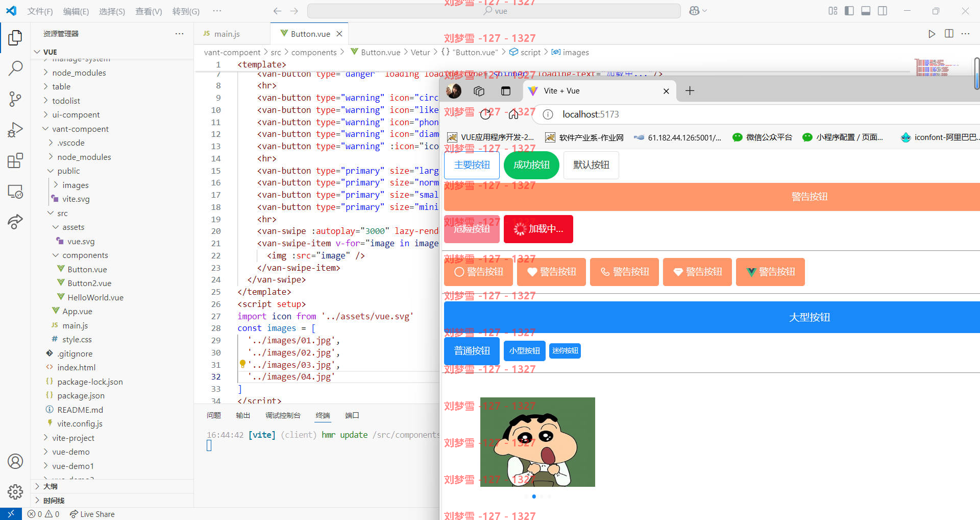This screenshot has width=980, height=520.
Task: Click the blue 大型按钮 button
Action: 712,317
